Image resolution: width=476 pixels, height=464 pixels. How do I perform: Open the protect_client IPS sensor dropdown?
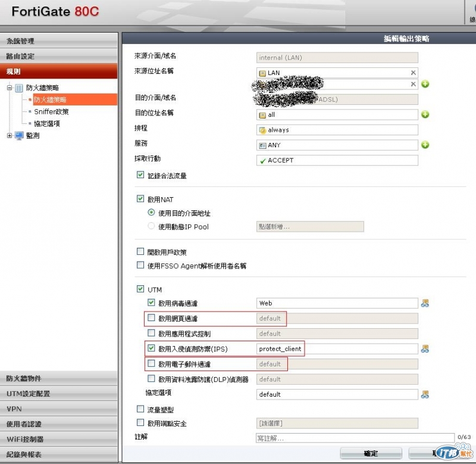point(337,349)
